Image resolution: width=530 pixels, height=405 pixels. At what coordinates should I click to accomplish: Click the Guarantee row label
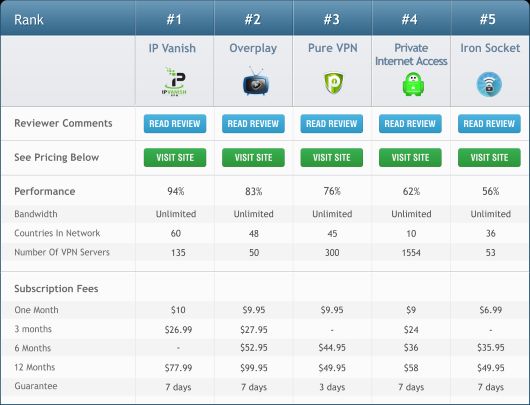pyautogui.click(x=36, y=386)
